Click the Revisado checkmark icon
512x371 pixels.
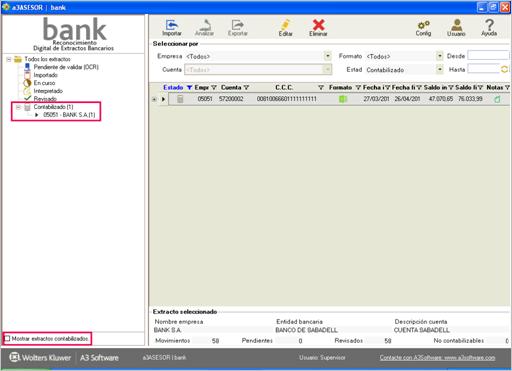pos(28,98)
